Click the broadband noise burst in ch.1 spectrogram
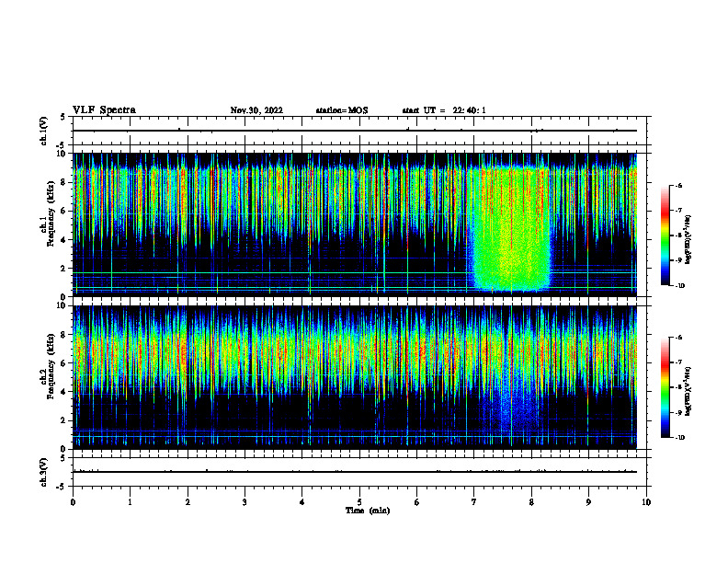 pyautogui.click(x=510, y=230)
